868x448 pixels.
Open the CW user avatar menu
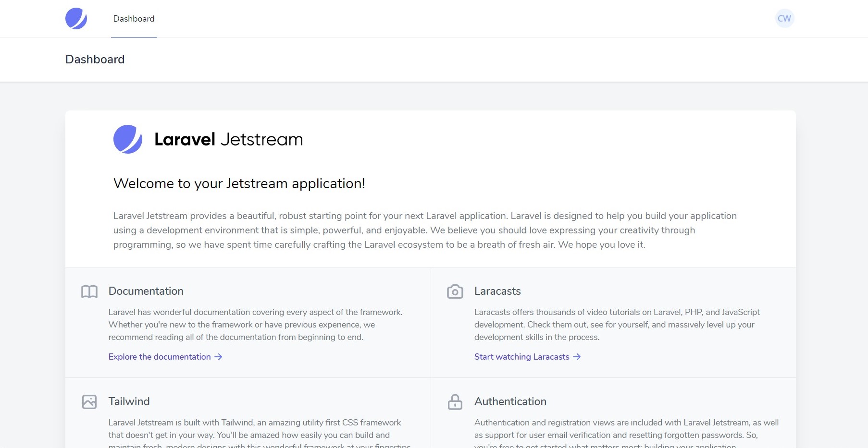click(x=784, y=19)
